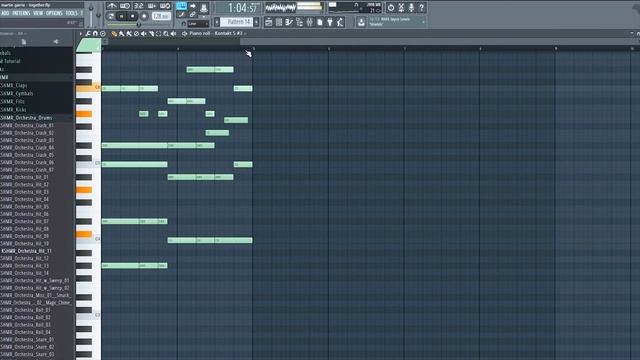Open the Piano roll target channel control selector
Screen dimensions: 640x360
point(216,33)
